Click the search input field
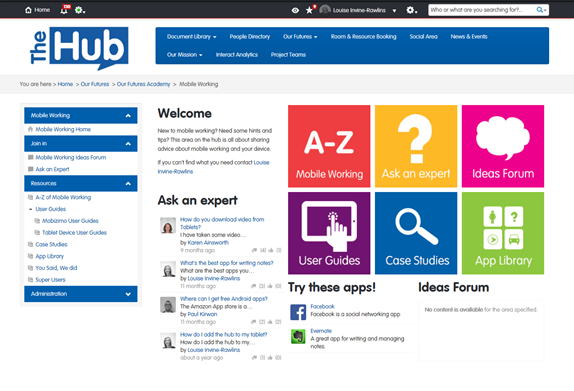This screenshot has width=574, height=391. pos(482,10)
